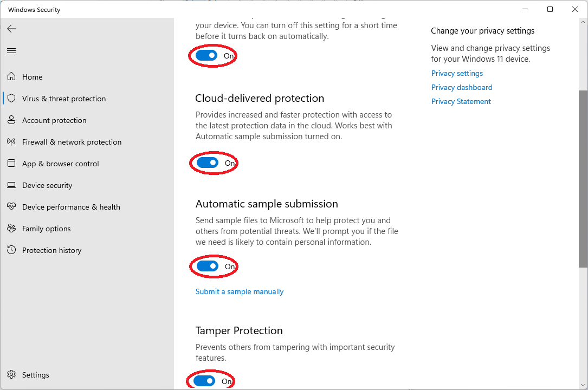Image resolution: width=588 pixels, height=390 pixels.
Task: Click the App & browser control window icon
Action: 11,164
